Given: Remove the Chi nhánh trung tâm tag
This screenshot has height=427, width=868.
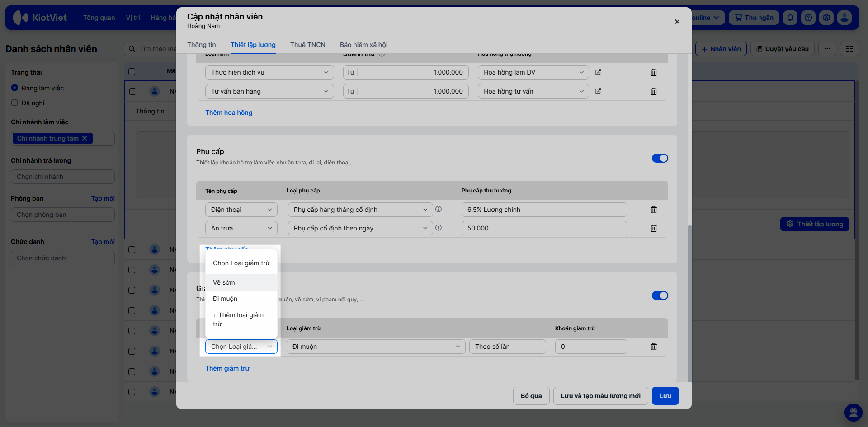Looking at the screenshot, I should (85, 138).
